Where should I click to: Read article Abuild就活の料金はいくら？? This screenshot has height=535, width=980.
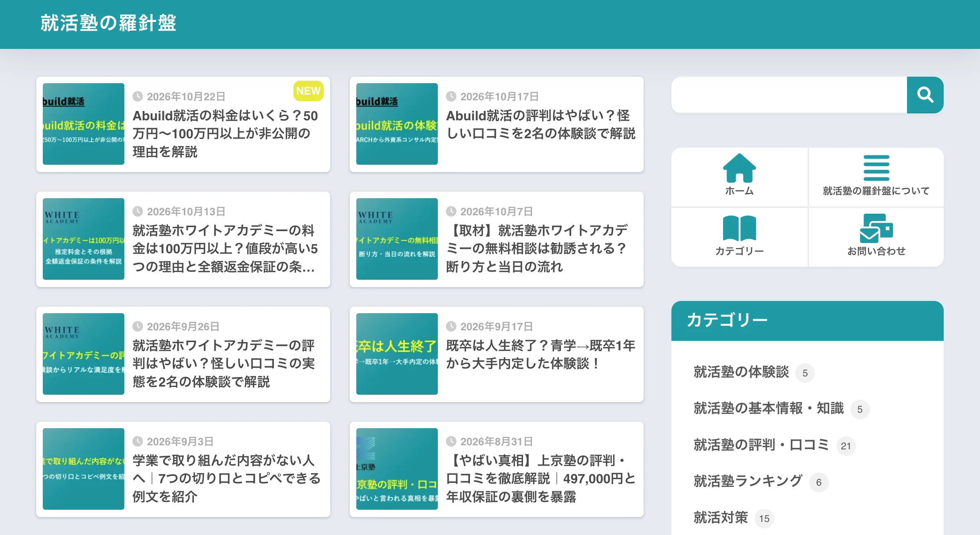(x=225, y=134)
